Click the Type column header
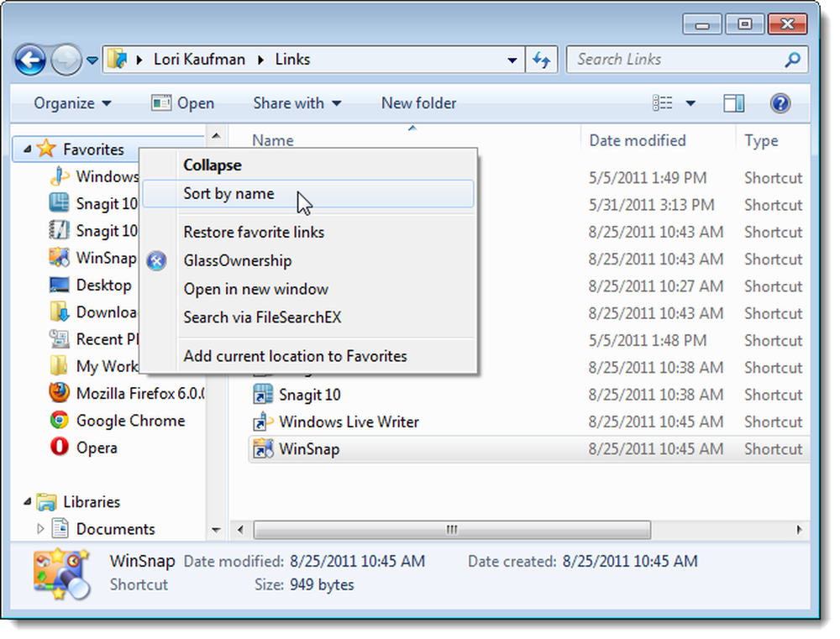Viewport: 840px width, 639px height. 761,140
